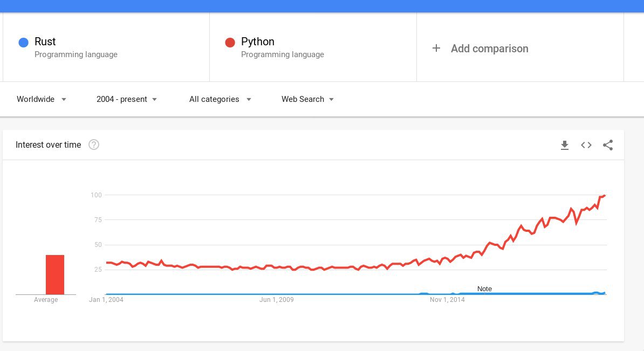This screenshot has height=351, width=644.
Task: Open help for Interest over time
Action: click(94, 144)
